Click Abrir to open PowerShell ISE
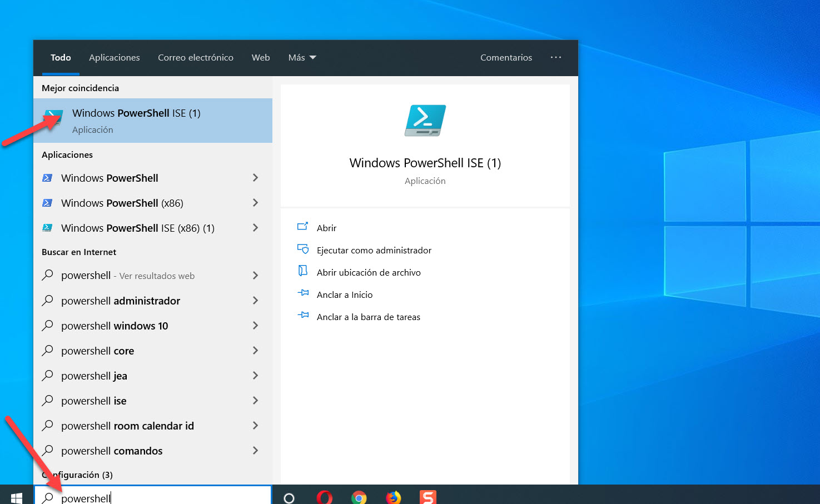Screen dimensions: 820x504 pos(326,228)
